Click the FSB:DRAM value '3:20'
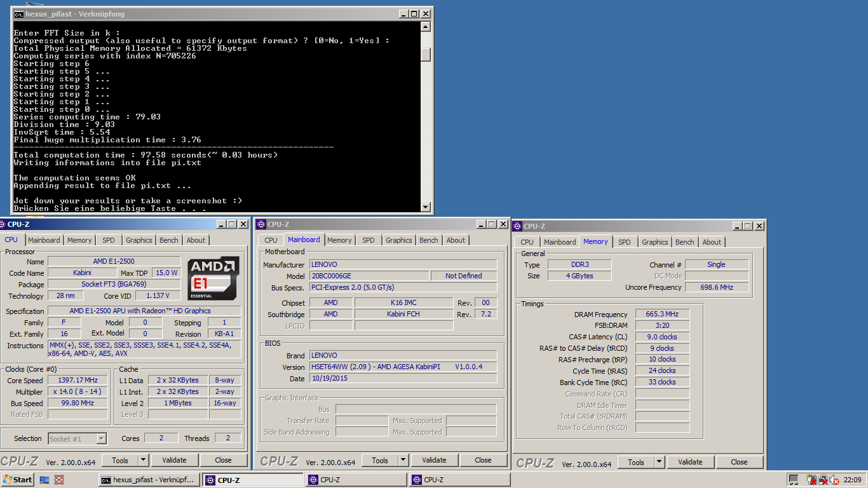The height and width of the screenshot is (488, 868). pos(662,325)
